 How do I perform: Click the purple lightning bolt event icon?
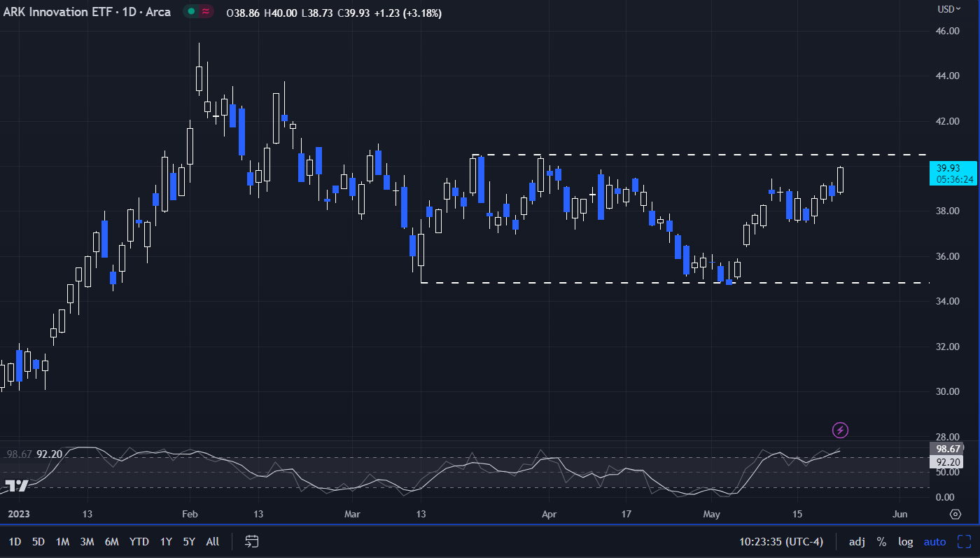click(x=841, y=430)
